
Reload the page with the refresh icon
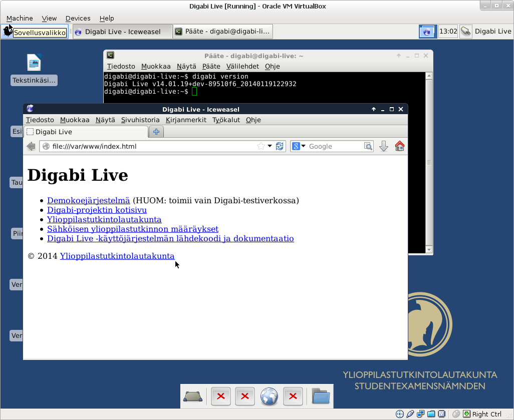(280, 146)
